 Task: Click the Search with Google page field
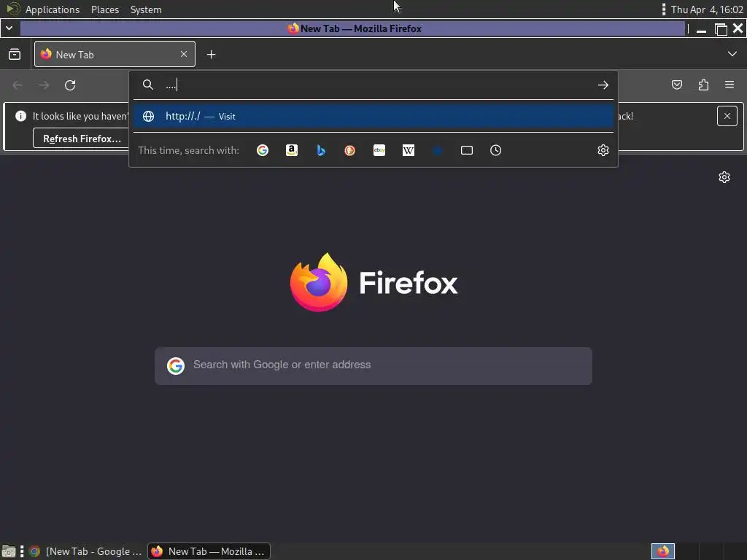(373, 366)
